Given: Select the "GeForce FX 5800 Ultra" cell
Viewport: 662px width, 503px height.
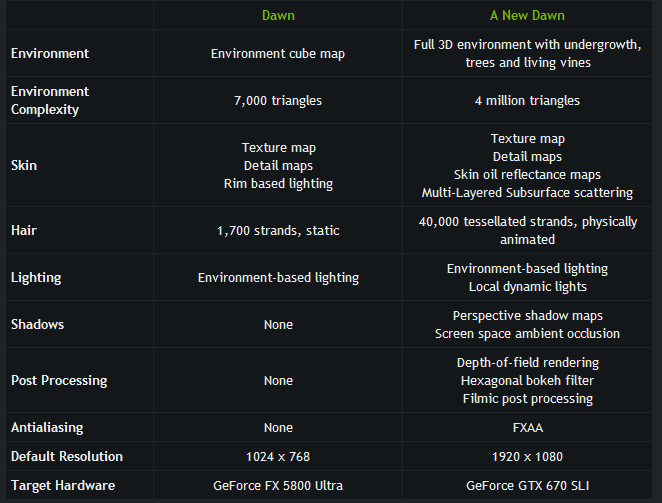Looking at the screenshot, I should tap(278, 485).
